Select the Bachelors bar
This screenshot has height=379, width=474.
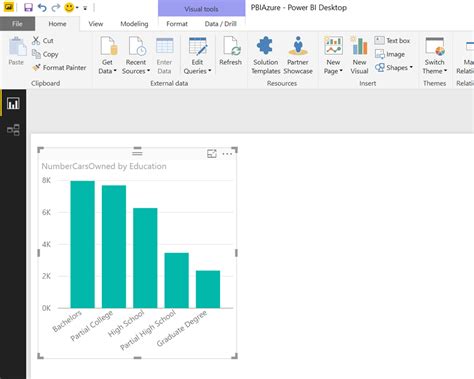(x=83, y=244)
